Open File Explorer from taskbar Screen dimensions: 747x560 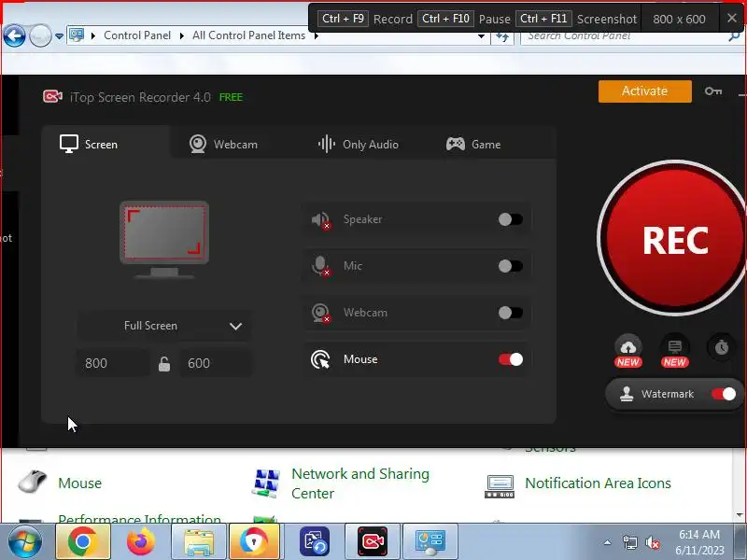pyautogui.click(x=199, y=542)
